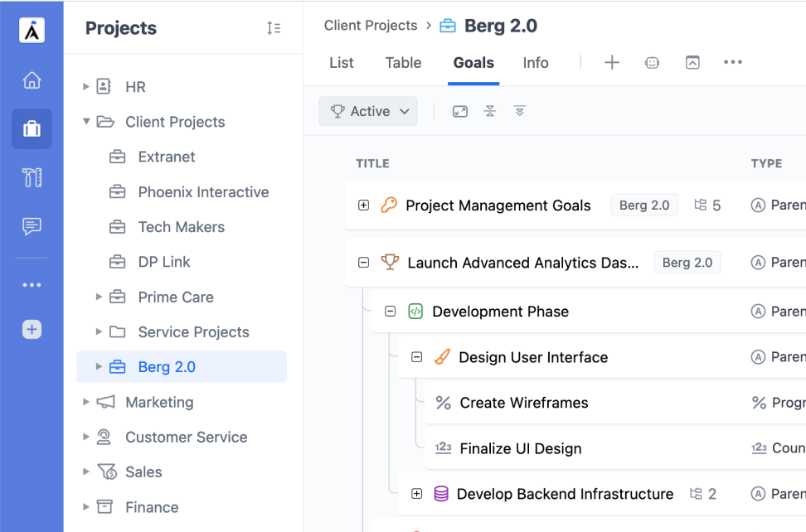806x532 pixels.
Task: Click the fullscreen expand icon in goals toolbar
Action: click(x=460, y=111)
